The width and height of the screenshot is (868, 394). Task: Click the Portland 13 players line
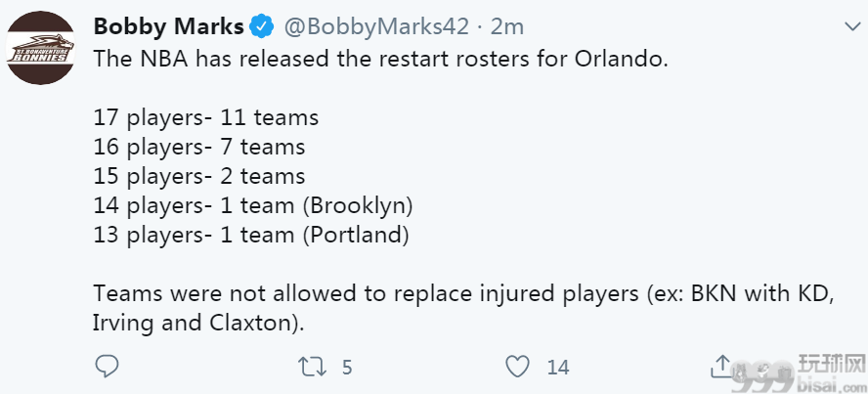click(251, 236)
